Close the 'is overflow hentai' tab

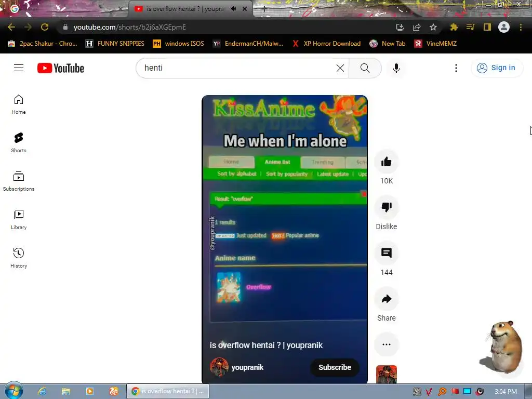tap(245, 9)
